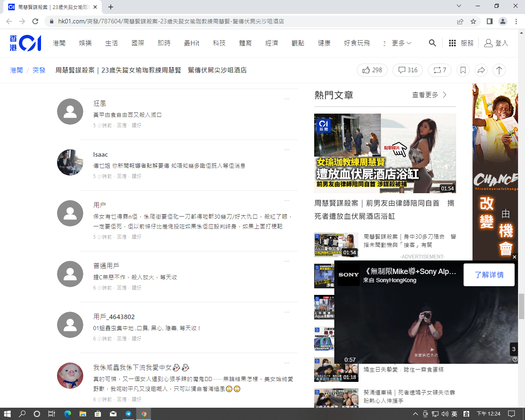Open File Explorer from the taskbar
This screenshot has height=420, width=525.
click(x=83, y=414)
